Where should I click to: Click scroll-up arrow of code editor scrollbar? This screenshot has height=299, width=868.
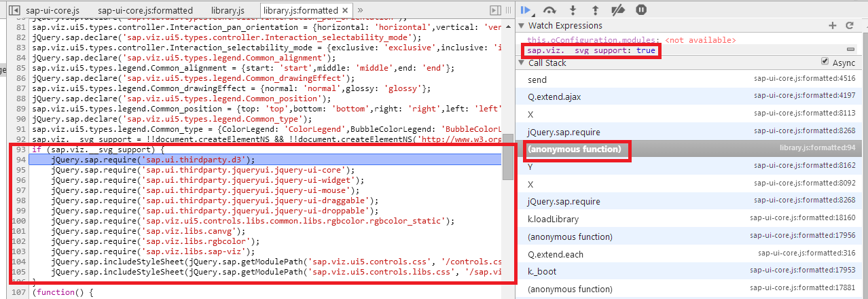pyautogui.click(x=507, y=25)
